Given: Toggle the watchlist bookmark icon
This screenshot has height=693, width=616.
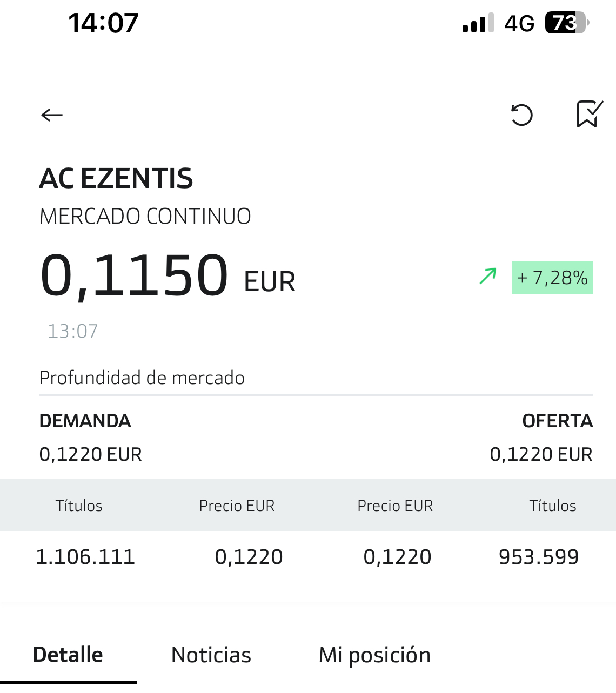Looking at the screenshot, I should point(590,114).
